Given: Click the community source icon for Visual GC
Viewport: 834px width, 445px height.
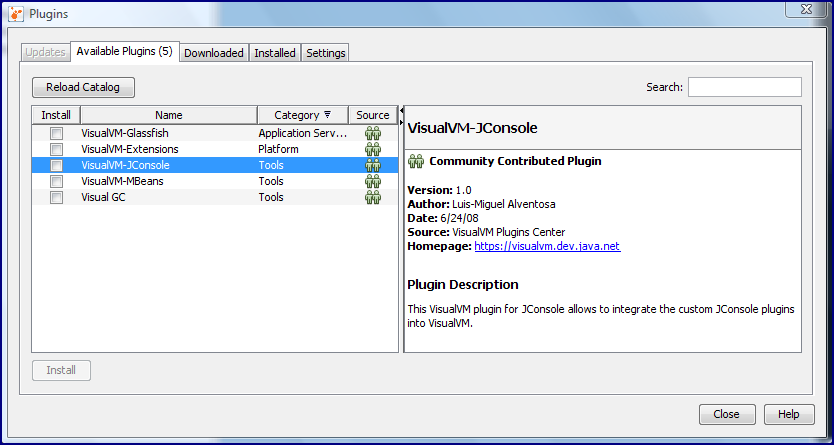Looking at the screenshot, I should (x=373, y=197).
